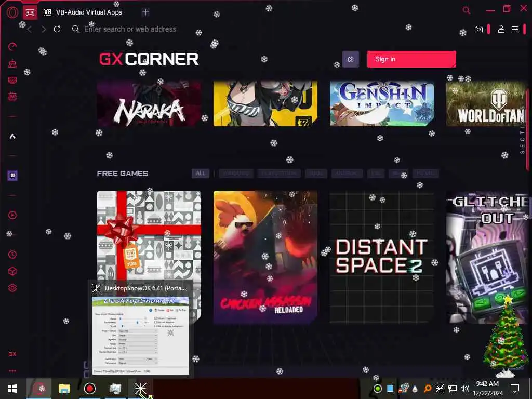The image size is (532, 399).
Task: Click Opera GX taskbar icon
Action: tap(39, 389)
